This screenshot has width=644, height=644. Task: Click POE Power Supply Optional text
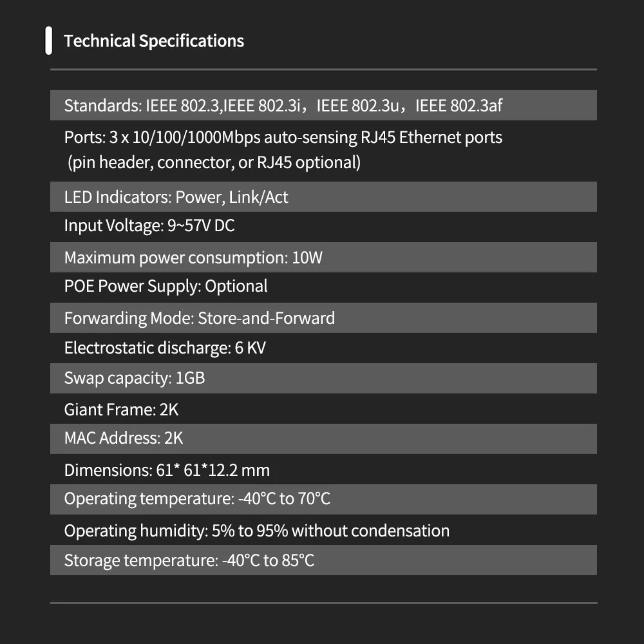coord(166,287)
